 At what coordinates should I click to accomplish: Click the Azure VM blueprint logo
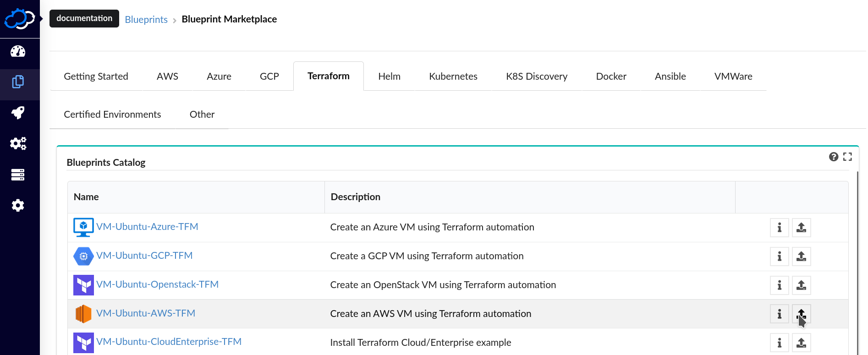pyautogui.click(x=83, y=227)
